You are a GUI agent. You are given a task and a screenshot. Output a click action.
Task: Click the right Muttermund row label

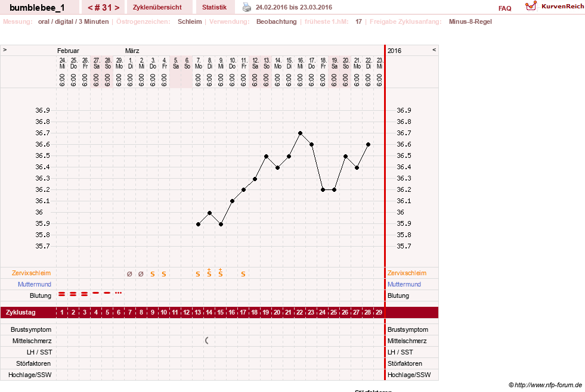tap(404, 284)
